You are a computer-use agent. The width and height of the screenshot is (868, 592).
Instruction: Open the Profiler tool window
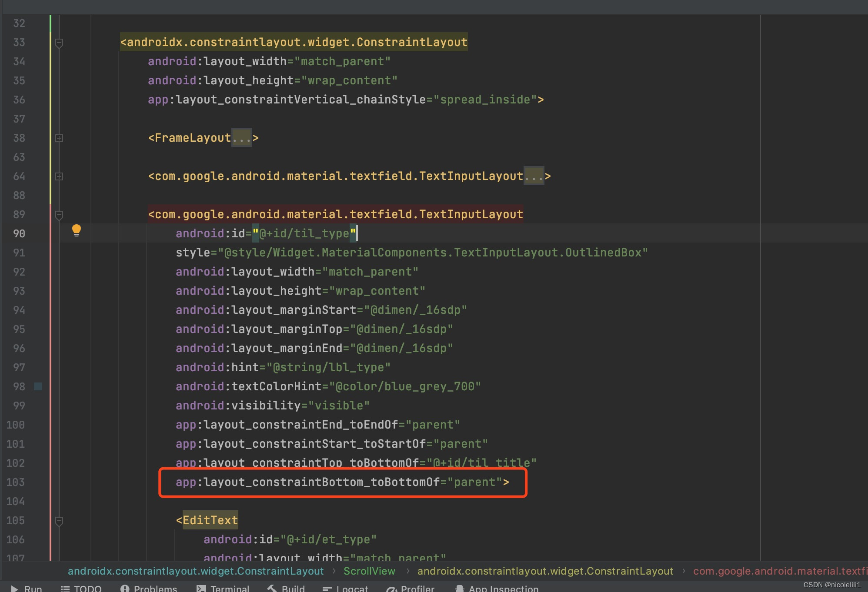tap(410, 588)
